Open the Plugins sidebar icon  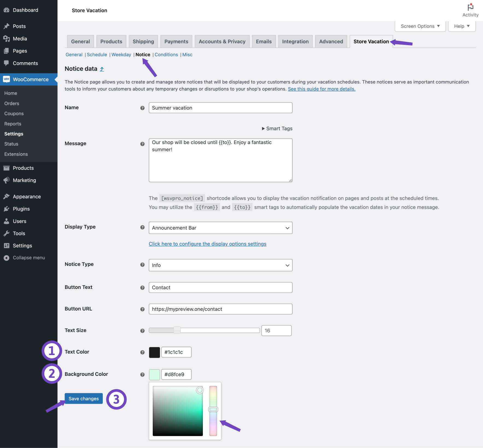click(x=7, y=209)
